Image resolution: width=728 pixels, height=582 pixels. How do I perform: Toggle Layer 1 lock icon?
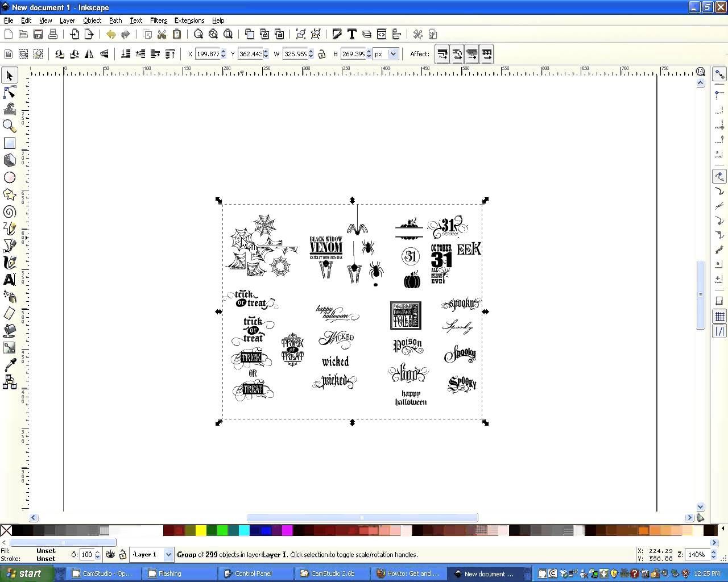123,554
